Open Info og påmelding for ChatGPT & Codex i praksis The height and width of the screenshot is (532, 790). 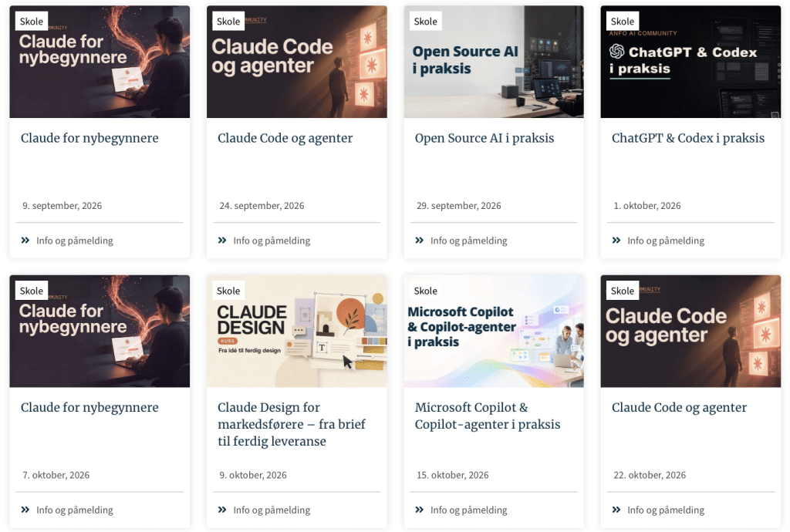point(666,241)
